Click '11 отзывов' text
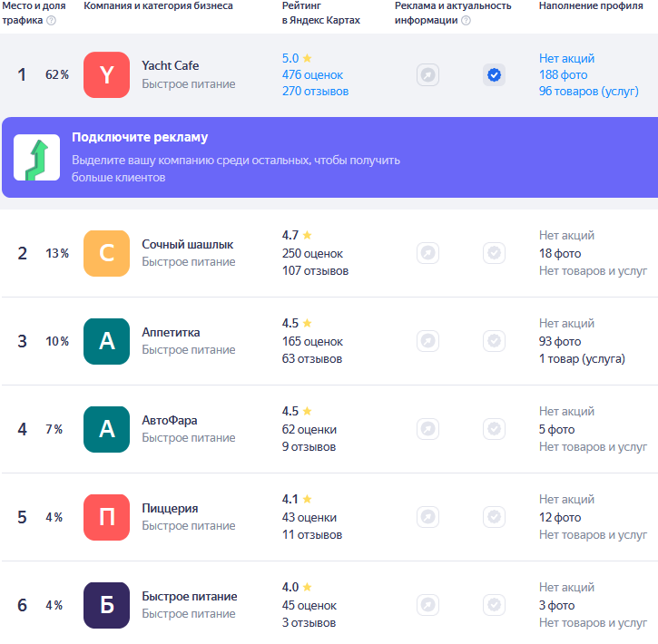This screenshot has width=658, height=644. (x=312, y=535)
